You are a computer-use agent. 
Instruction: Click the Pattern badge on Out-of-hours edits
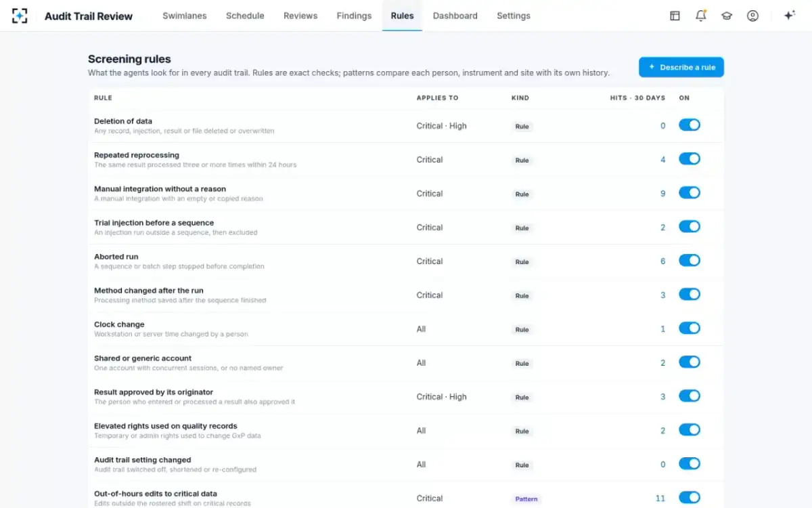tap(526, 499)
